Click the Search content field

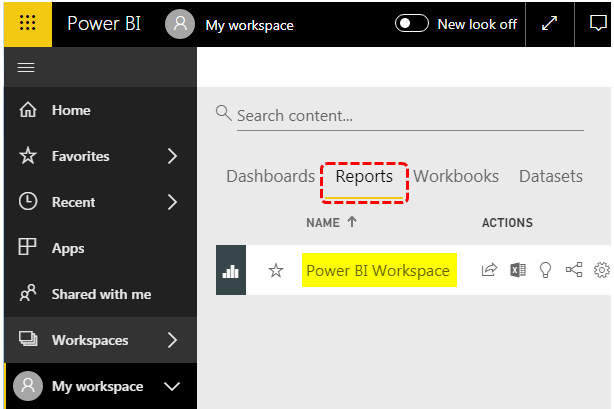(x=410, y=116)
